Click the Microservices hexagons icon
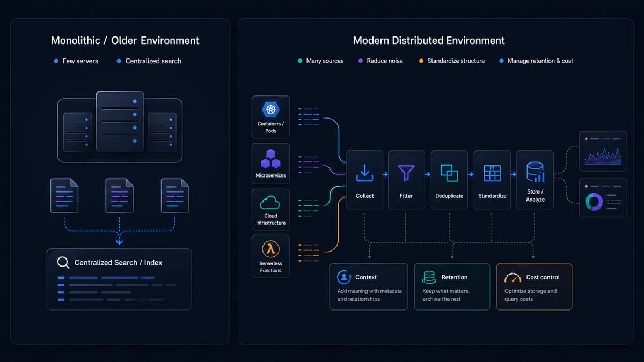Image resolution: width=644 pixels, height=362 pixels. 270,159
